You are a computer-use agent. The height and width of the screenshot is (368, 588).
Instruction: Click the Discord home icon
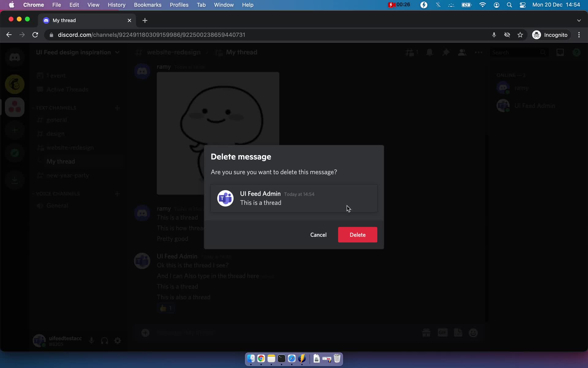[x=14, y=57]
